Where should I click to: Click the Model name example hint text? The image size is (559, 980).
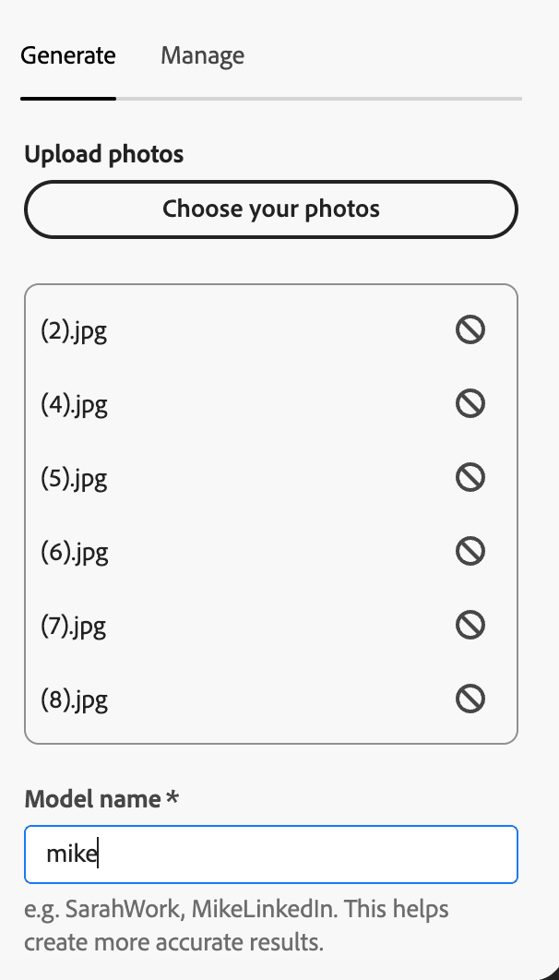point(236,925)
